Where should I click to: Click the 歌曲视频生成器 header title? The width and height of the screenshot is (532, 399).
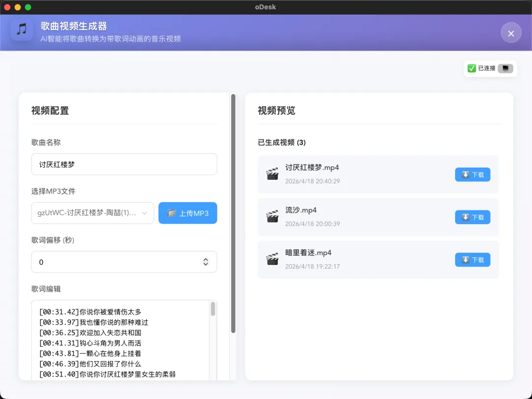point(73,26)
